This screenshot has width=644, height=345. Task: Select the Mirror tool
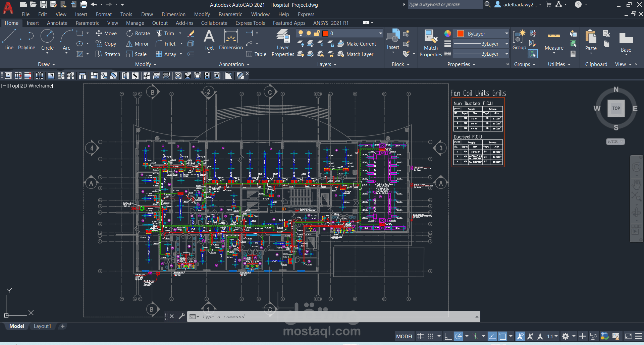(x=137, y=44)
